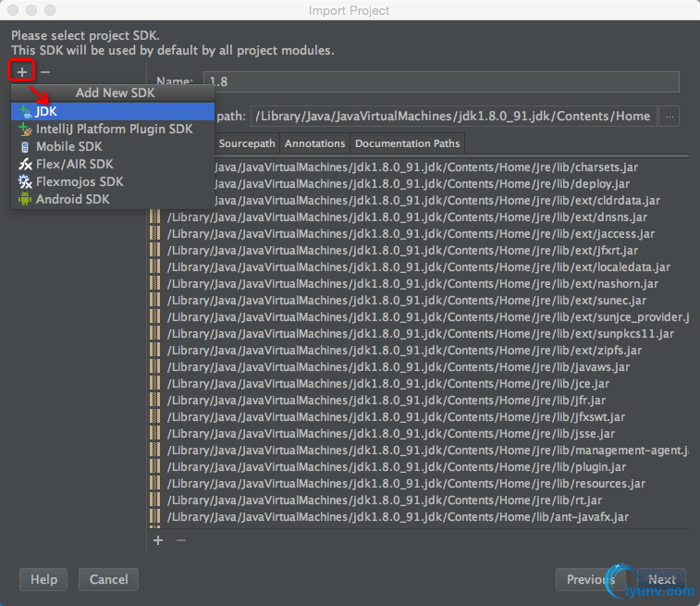Click the IntelliJ Platform Plugin SDK icon
700x606 pixels.
[25, 129]
